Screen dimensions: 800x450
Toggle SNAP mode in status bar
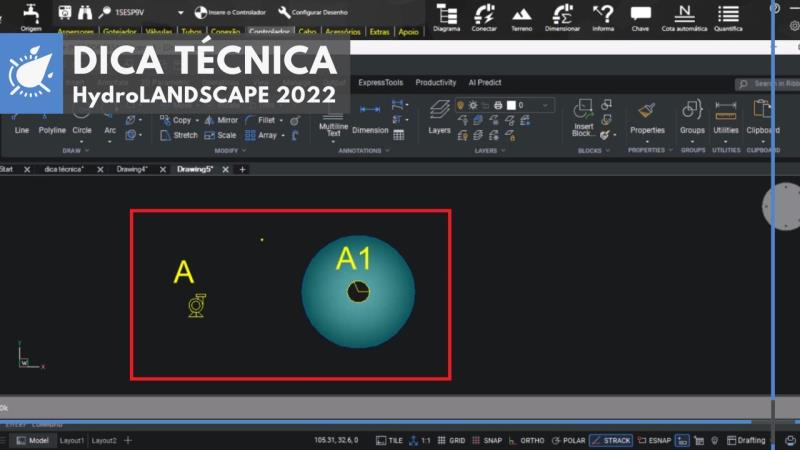click(x=487, y=440)
